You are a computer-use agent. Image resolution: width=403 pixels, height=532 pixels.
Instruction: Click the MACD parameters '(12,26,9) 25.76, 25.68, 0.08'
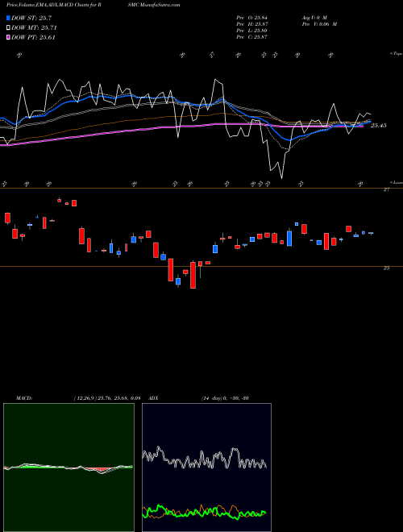click(107, 398)
